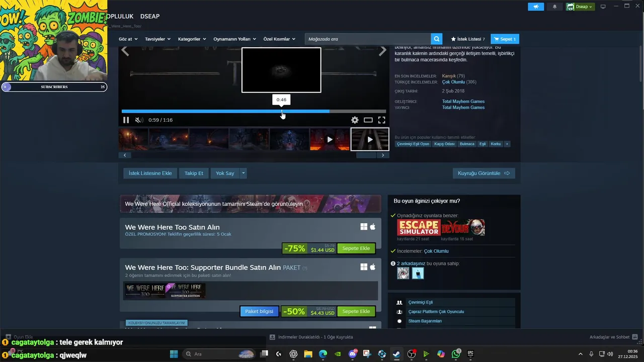644x362 pixels.
Task: Expand the Göz at menu
Action: [128, 39]
